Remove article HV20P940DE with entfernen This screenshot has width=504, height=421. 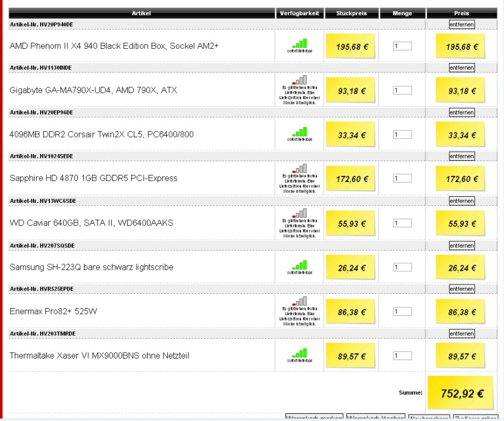(x=462, y=25)
